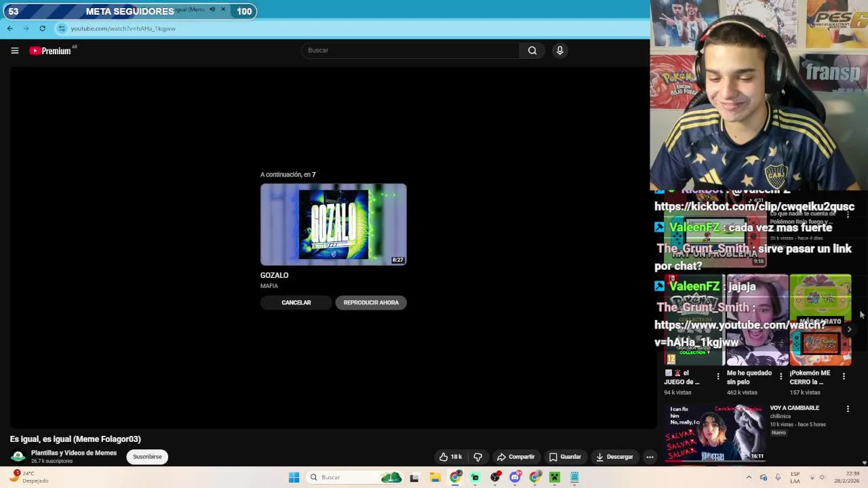Cancel the autoplay countdown
Viewport: 868px width, 488px height.
coord(296,302)
